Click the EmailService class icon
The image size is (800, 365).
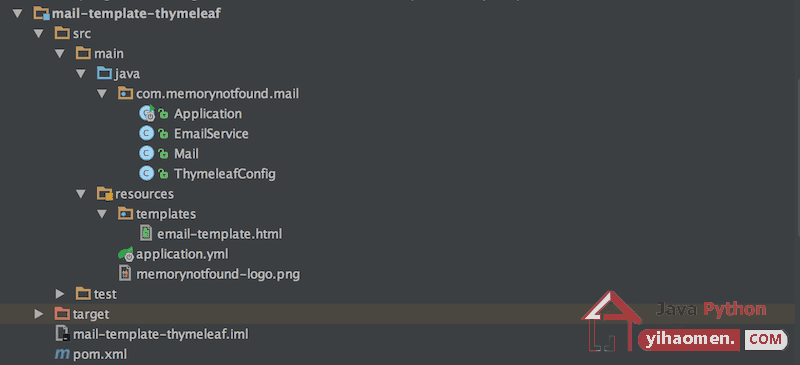click(146, 134)
